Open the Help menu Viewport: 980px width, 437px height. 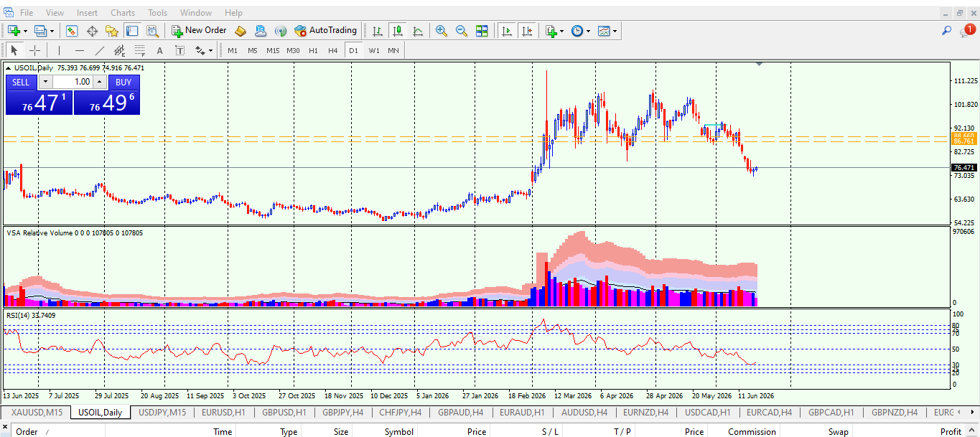pyautogui.click(x=233, y=13)
